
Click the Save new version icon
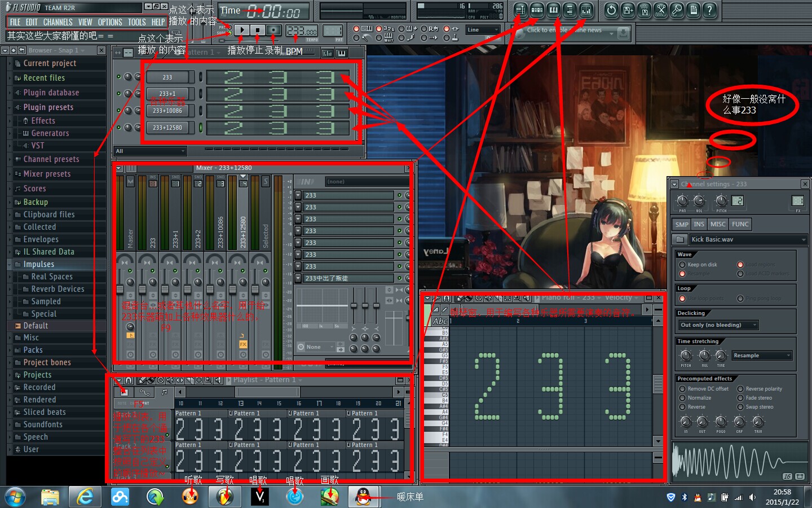point(628,10)
